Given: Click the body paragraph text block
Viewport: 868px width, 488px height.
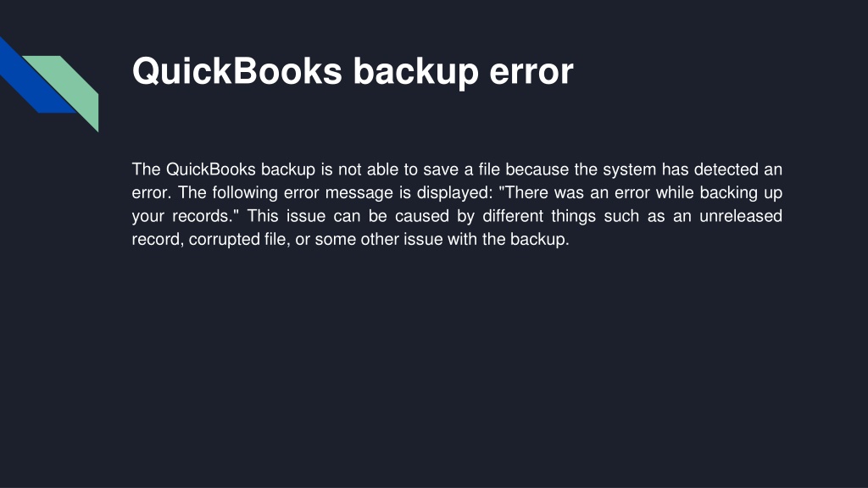Looking at the screenshot, I should click(457, 204).
